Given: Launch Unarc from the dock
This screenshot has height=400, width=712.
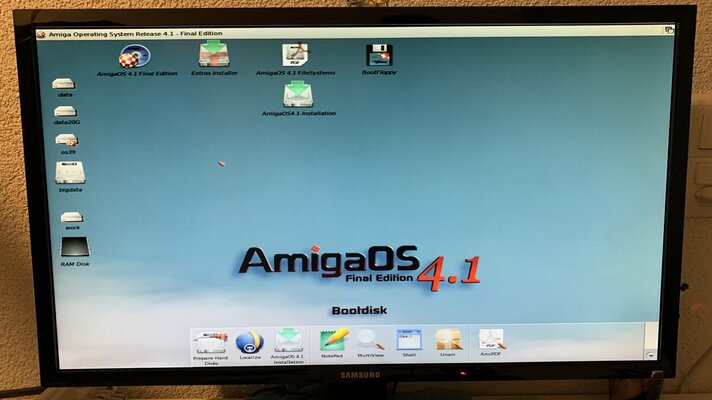Looking at the screenshot, I should coord(449,340).
